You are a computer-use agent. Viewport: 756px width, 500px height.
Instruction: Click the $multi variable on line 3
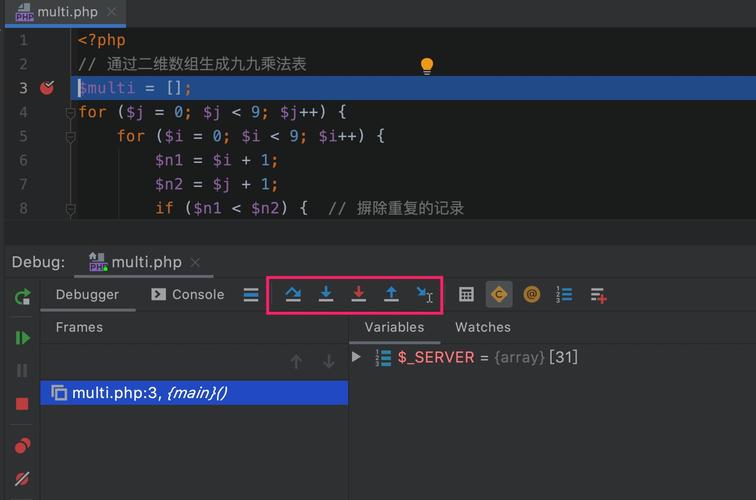pyautogui.click(x=107, y=88)
